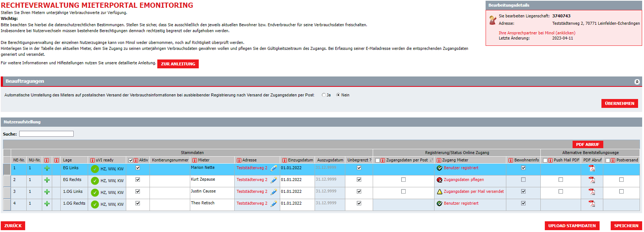Enable Postversand checkbox for Kurt Zepause

[x=621, y=180]
